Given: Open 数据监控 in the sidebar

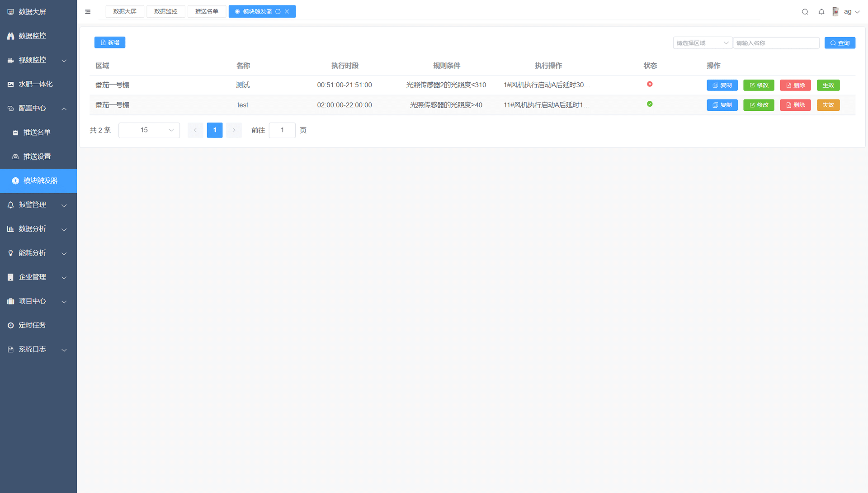Looking at the screenshot, I should click(38, 36).
